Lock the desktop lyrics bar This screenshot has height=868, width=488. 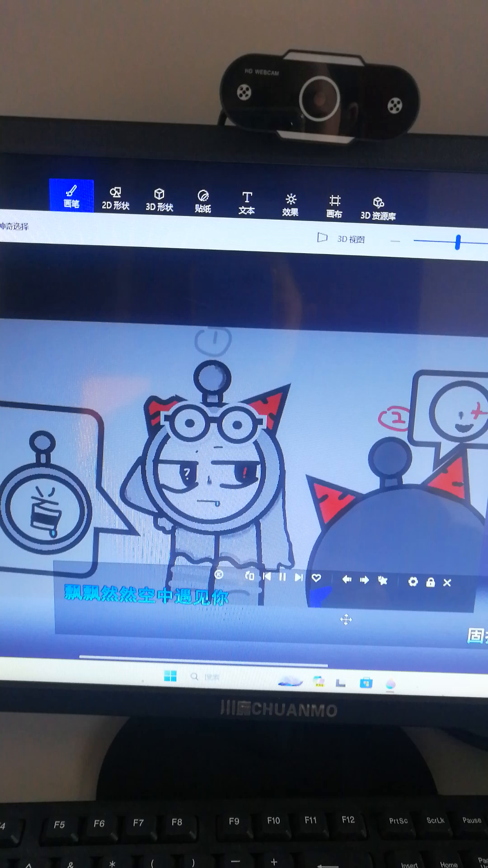point(430,582)
